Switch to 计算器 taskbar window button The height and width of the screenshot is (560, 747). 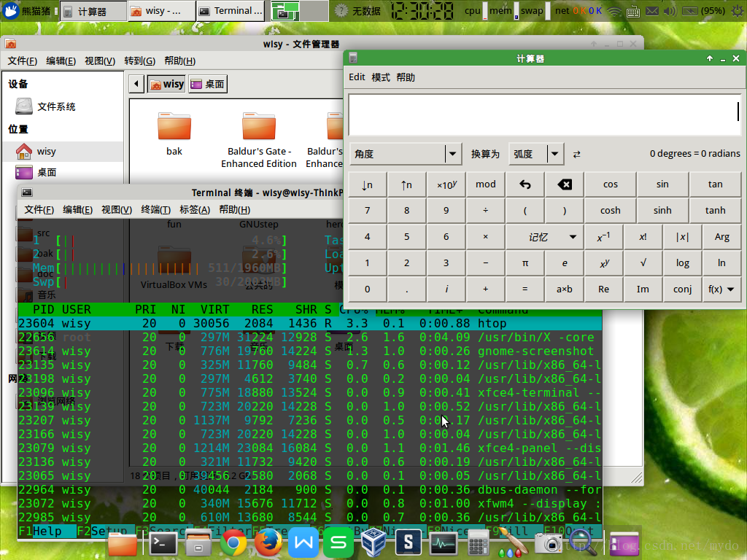(x=93, y=11)
